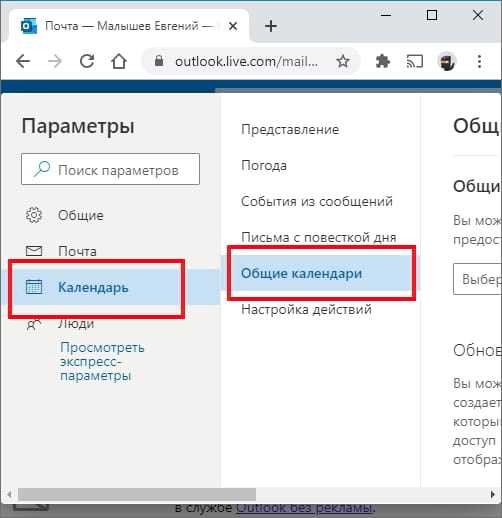Click the browser forward arrow

55,61
